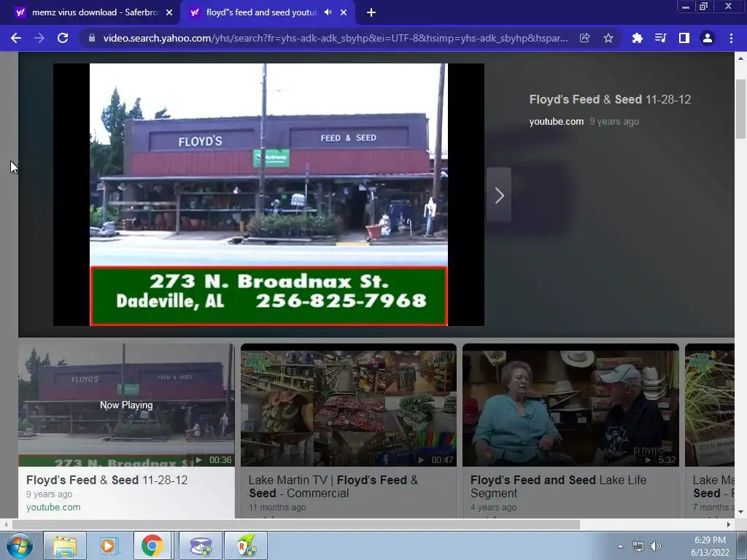The height and width of the screenshot is (560, 747).
Task: Reload the current page
Action: [63, 38]
